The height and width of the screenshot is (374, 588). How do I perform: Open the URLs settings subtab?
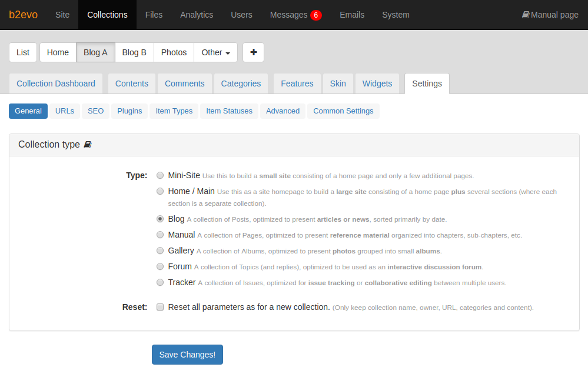click(65, 111)
